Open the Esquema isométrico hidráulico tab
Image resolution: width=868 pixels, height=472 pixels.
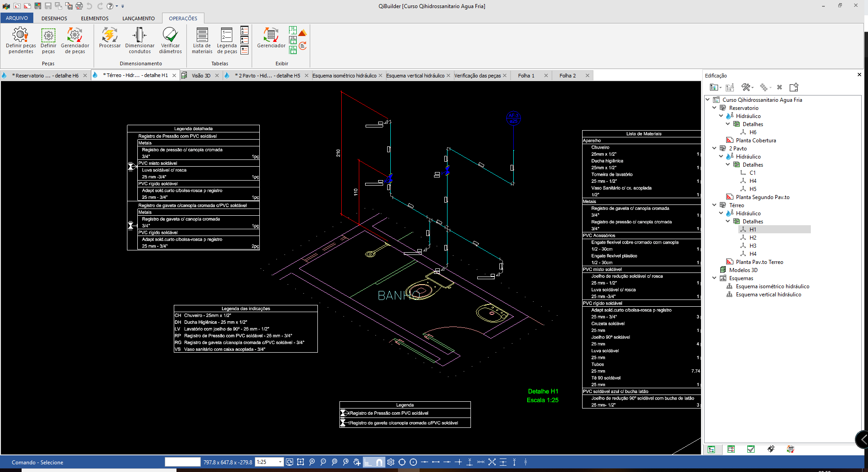(344, 75)
